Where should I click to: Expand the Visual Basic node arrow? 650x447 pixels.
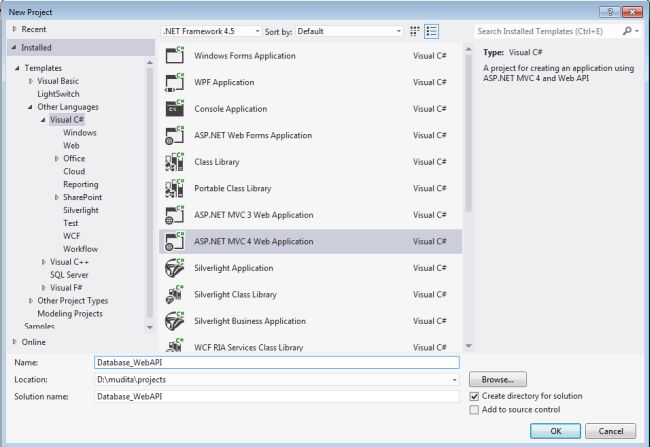[x=31, y=81]
